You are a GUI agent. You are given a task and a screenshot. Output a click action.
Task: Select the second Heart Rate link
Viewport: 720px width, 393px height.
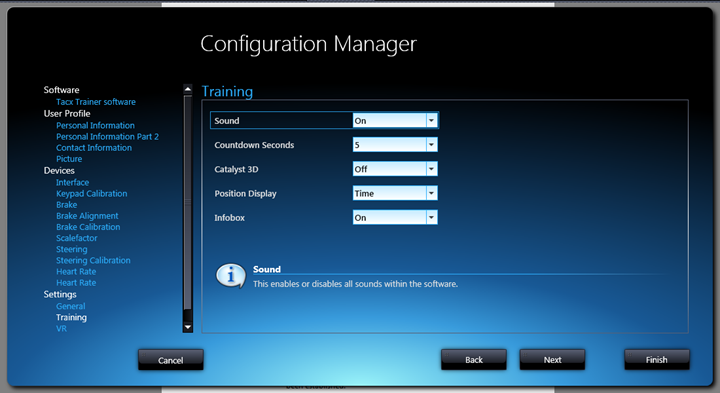tap(76, 283)
